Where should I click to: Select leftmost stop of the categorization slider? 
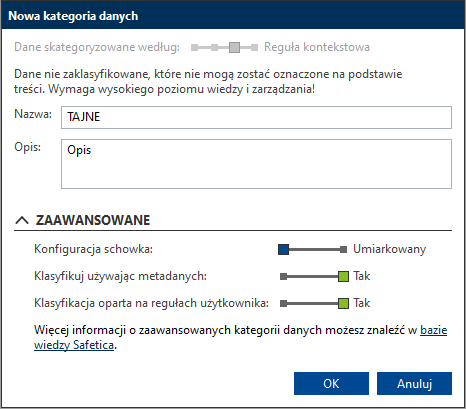(x=194, y=47)
